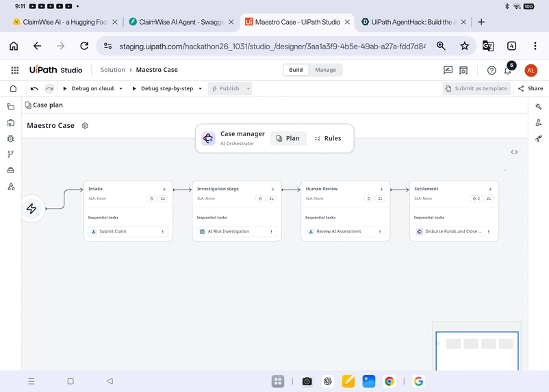549x392 pixels.
Task: Redo the last action
Action: (x=49, y=88)
